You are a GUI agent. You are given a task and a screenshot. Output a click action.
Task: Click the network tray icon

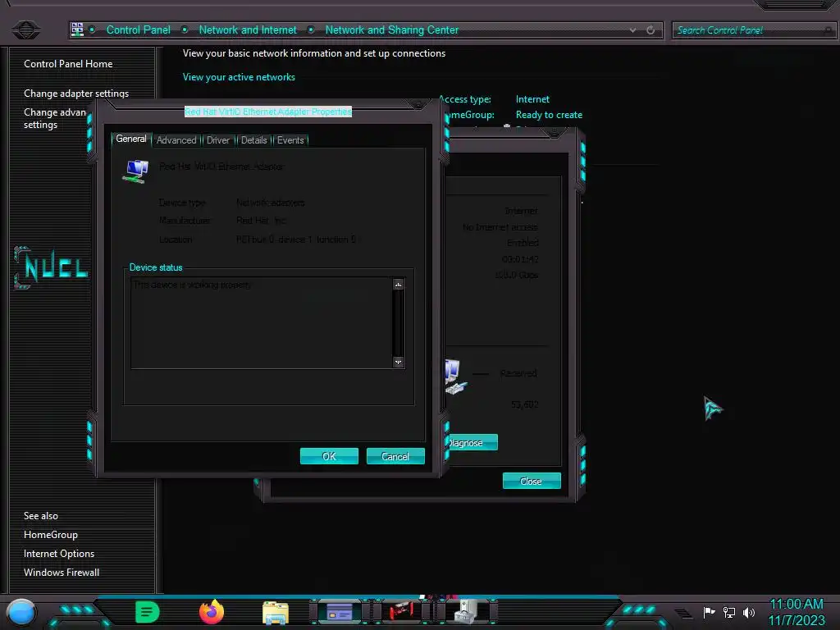[729, 612]
